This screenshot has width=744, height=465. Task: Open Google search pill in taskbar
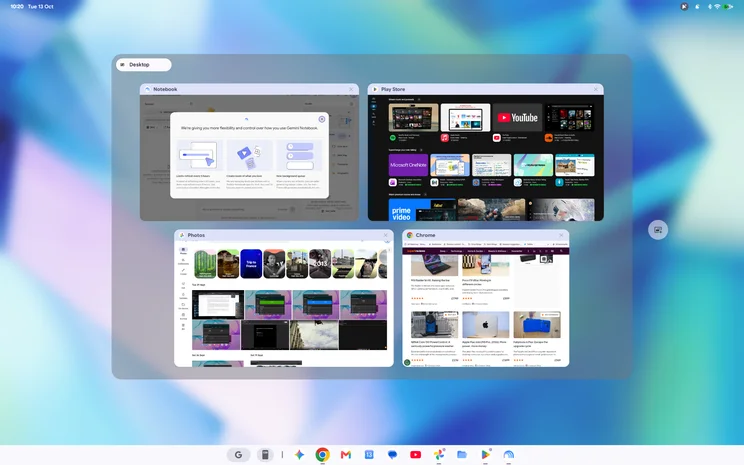[x=239, y=455]
